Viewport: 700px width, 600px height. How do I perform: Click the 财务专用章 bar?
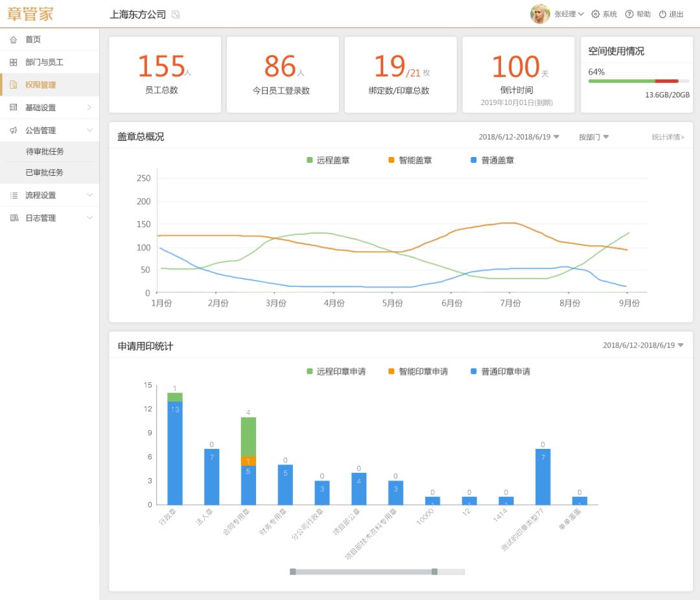285,485
